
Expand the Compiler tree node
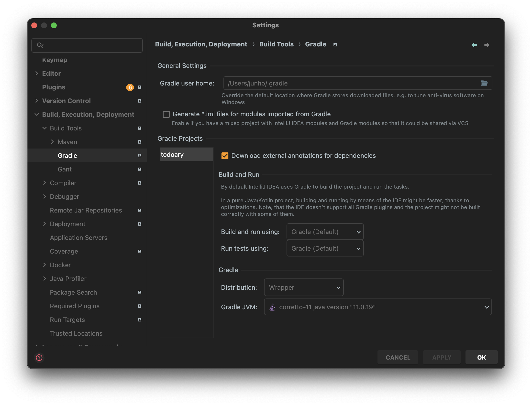pyautogui.click(x=44, y=183)
